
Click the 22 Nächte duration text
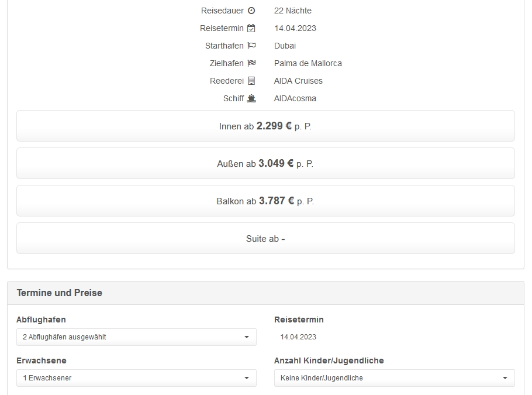point(292,11)
